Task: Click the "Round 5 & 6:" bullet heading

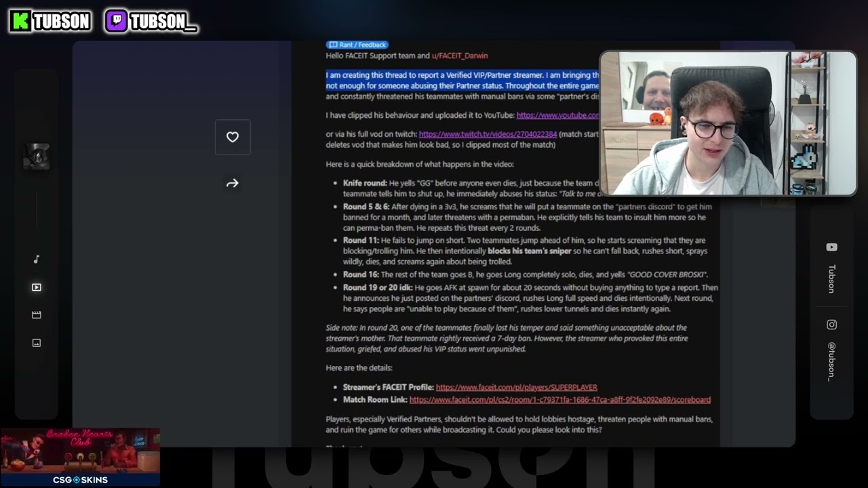Action: (x=366, y=207)
